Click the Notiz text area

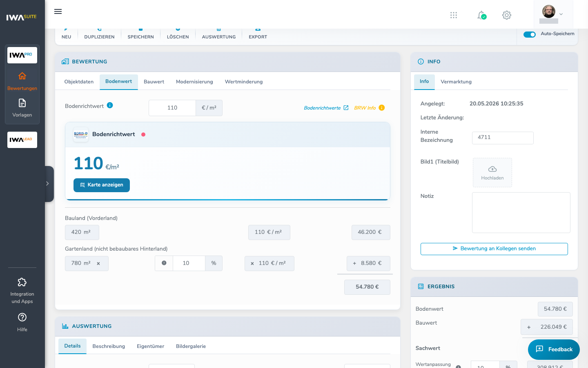(x=521, y=213)
